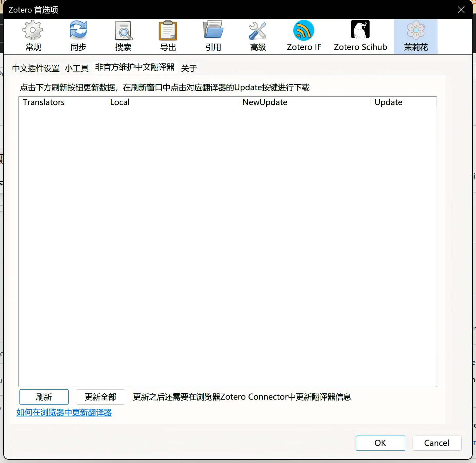View the 关于 about tab
Image resolution: width=476 pixels, height=463 pixels.
pos(189,68)
